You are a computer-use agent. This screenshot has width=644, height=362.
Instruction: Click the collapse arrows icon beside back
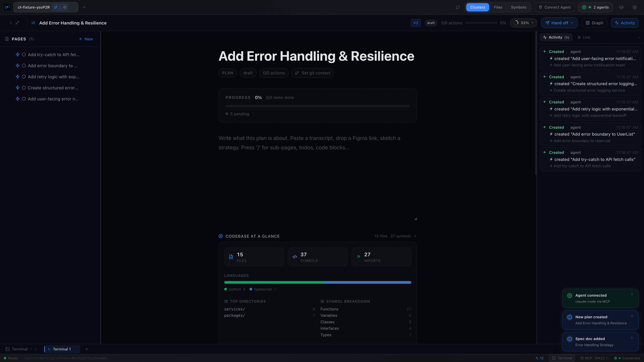tap(17, 23)
